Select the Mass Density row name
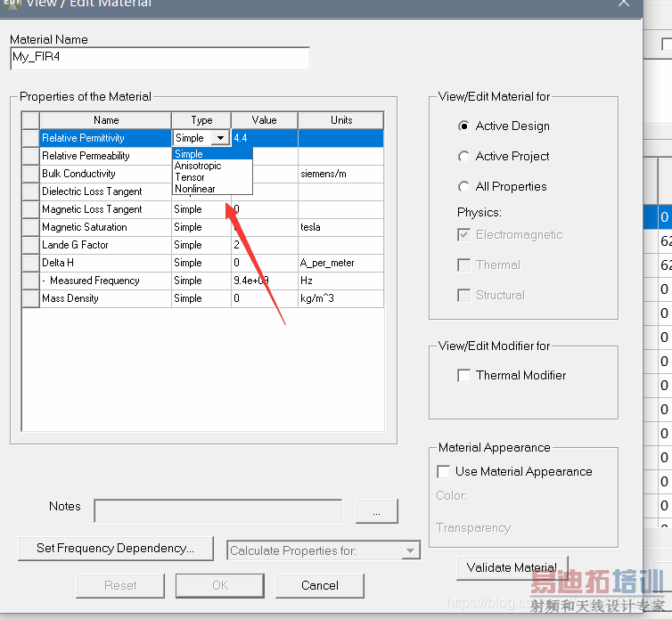672x619 pixels. (105, 298)
